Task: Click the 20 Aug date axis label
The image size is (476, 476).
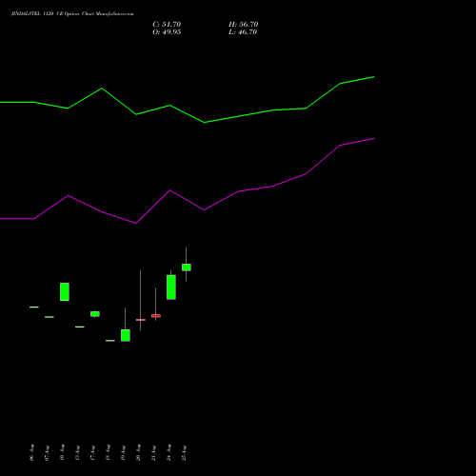Action: 138,452
